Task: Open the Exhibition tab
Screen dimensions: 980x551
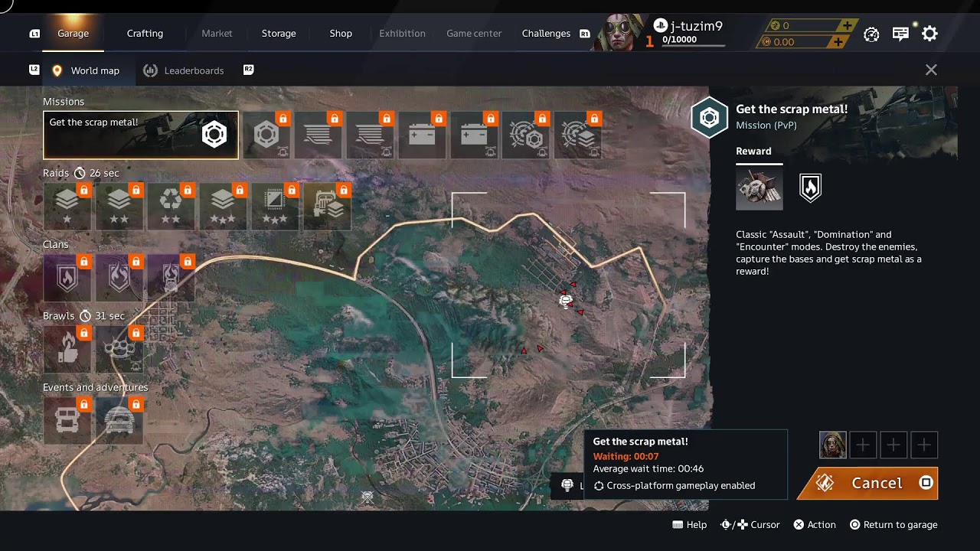Action: click(402, 34)
